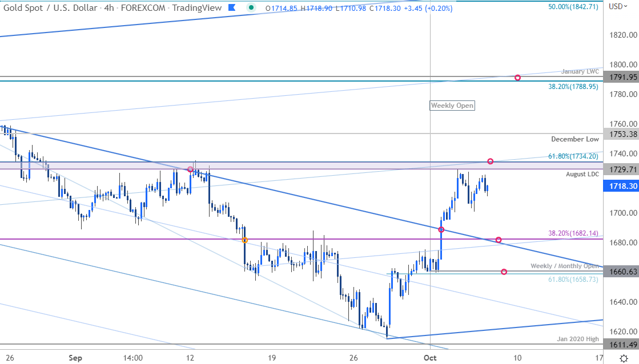639x364 pixels.
Task: Click the circle marker below 61.80%(1734.20) label
Action: tap(491, 161)
